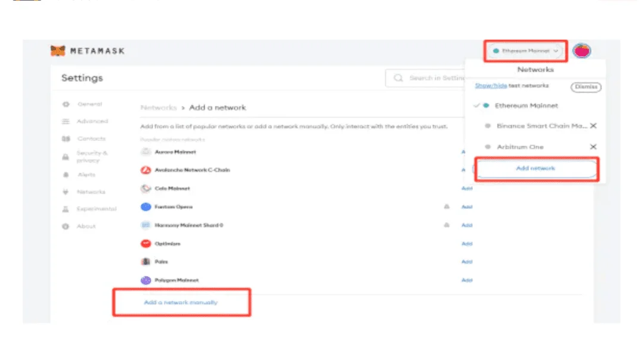Image resolution: width=644 pixels, height=363 pixels.
Task: Remove Binance Smart Chain with its X
Action: coord(593,126)
